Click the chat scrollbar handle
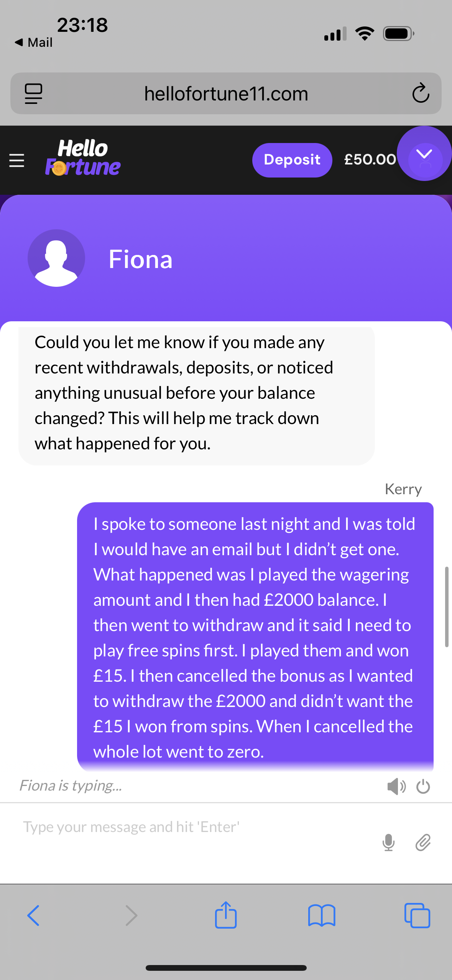Viewport: 452px width, 980px height. (447, 607)
